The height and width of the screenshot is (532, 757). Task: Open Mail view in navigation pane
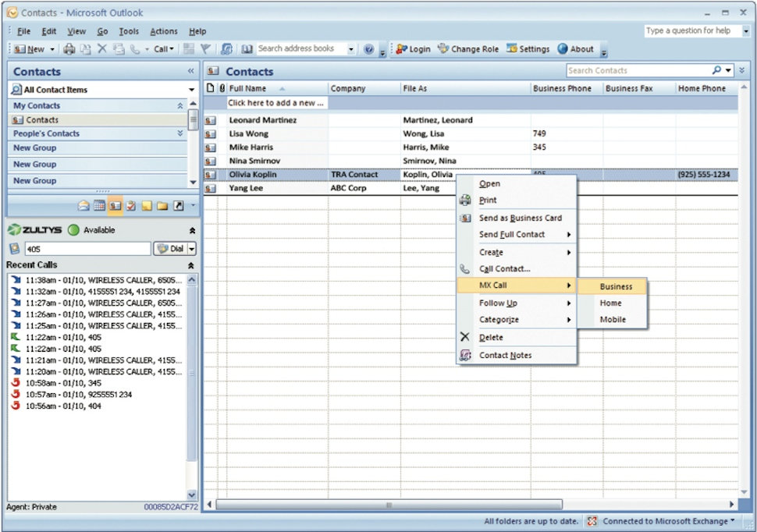tap(84, 206)
